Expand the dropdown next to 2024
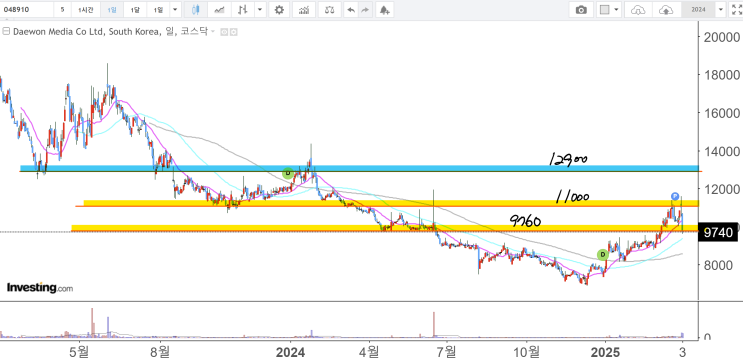Image resolution: width=743 pixels, height=360 pixels. pyautogui.click(x=721, y=9)
